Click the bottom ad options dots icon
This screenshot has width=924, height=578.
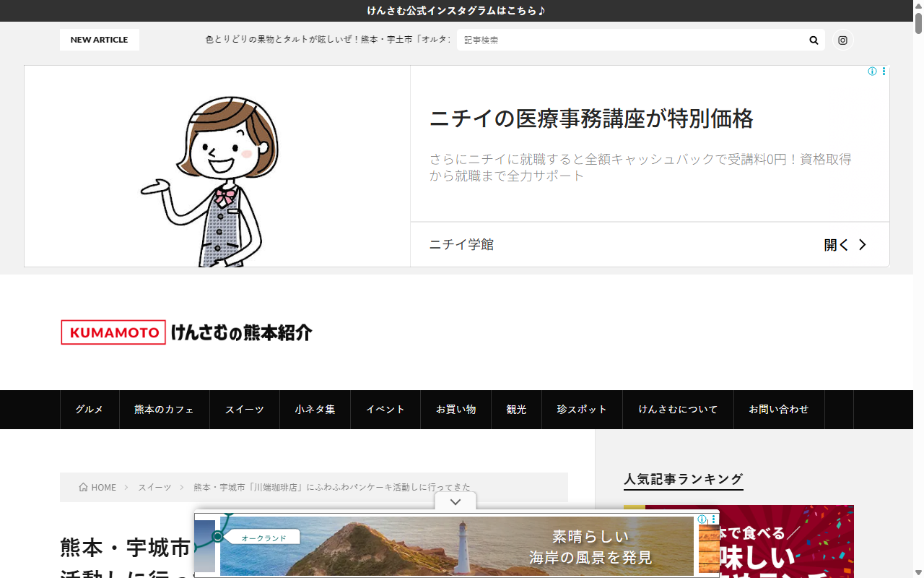tap(713, 519)
